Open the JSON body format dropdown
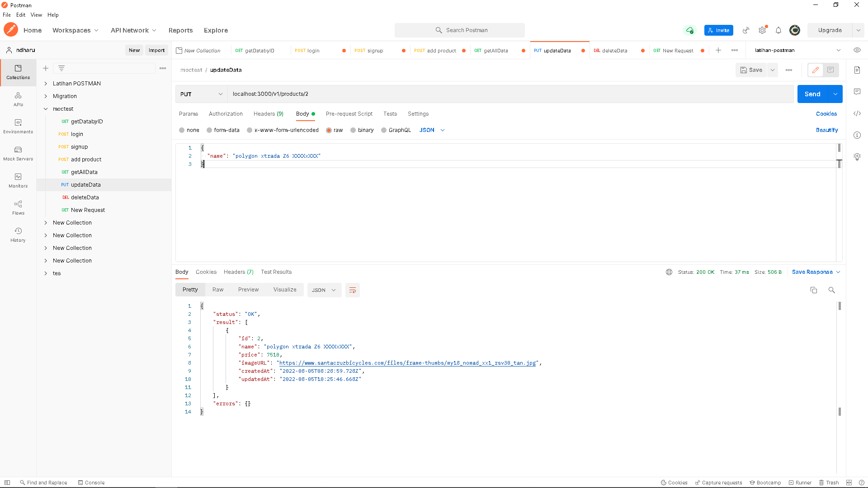Viewport: 868px width, 488px height. tap(432, 130)
